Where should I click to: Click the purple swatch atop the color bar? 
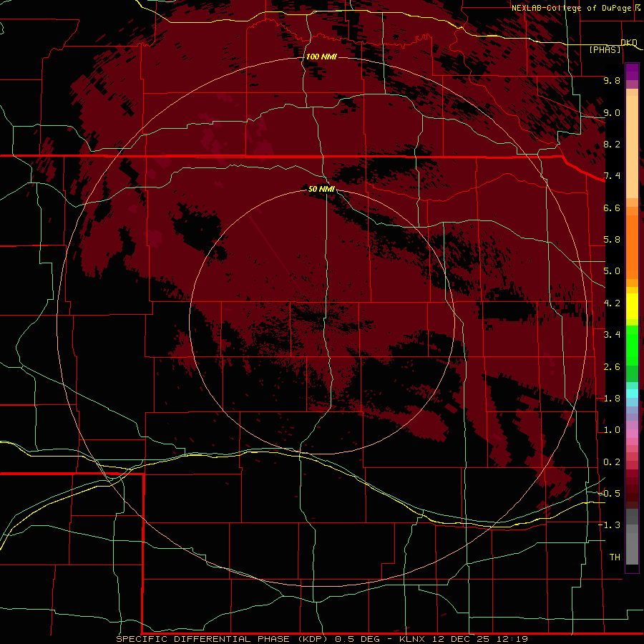tap(632, 72)
